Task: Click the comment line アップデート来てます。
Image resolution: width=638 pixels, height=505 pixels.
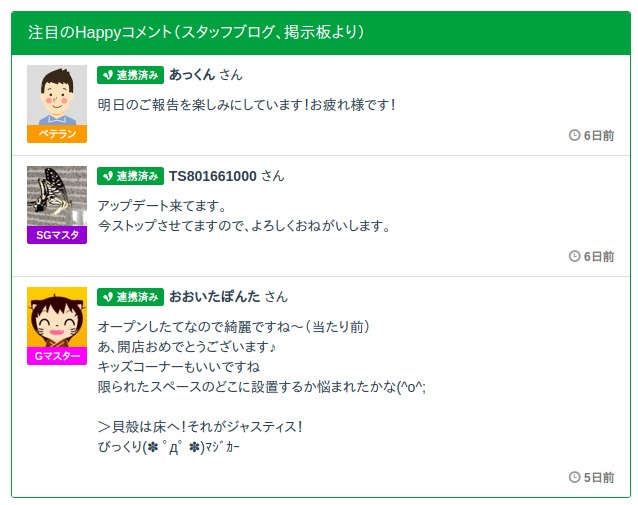Action: pos(163,206)
